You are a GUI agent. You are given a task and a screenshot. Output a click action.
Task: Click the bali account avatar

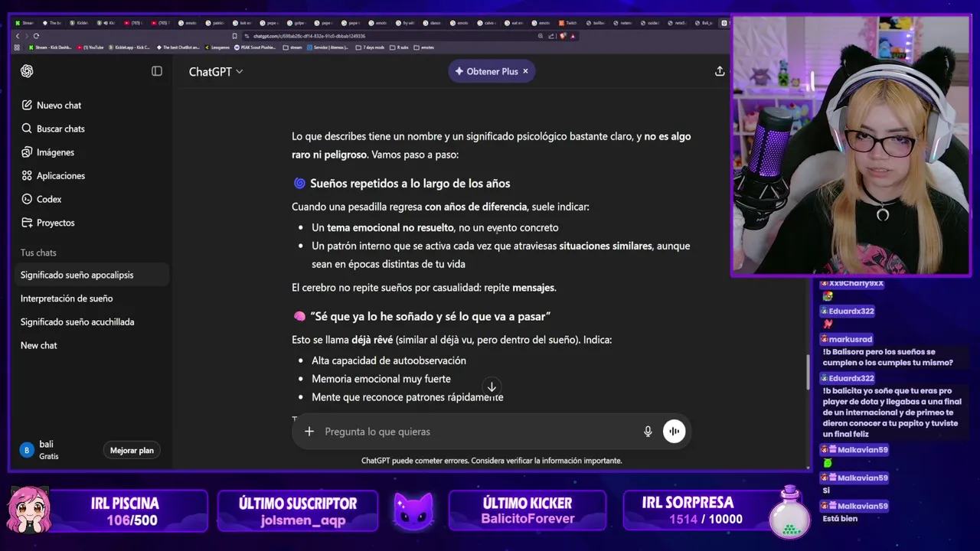click(27, 450)
